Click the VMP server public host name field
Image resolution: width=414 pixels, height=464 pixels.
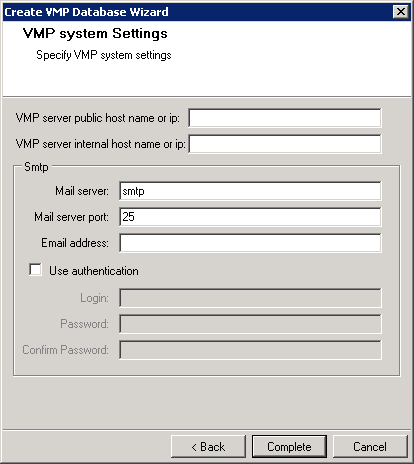click(x=285, y=118)
